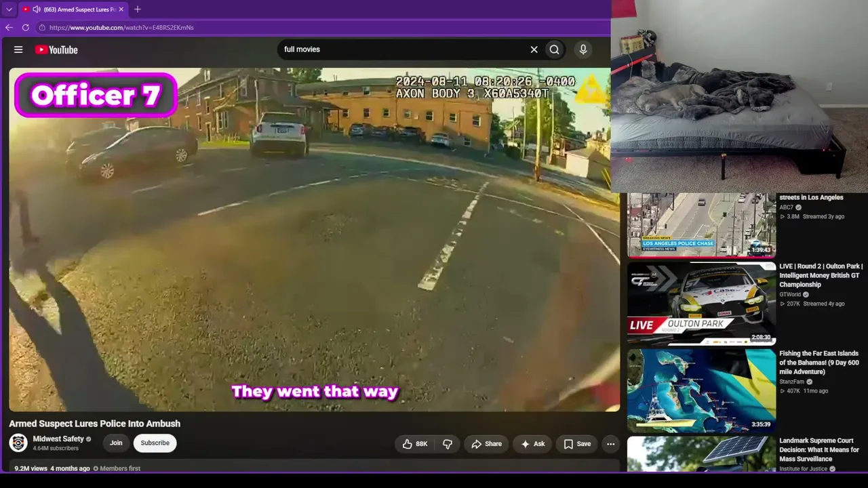The height and width of the screenshot is (488, 868).
Task: Click the browser back arrow
Action: point(9,28)
